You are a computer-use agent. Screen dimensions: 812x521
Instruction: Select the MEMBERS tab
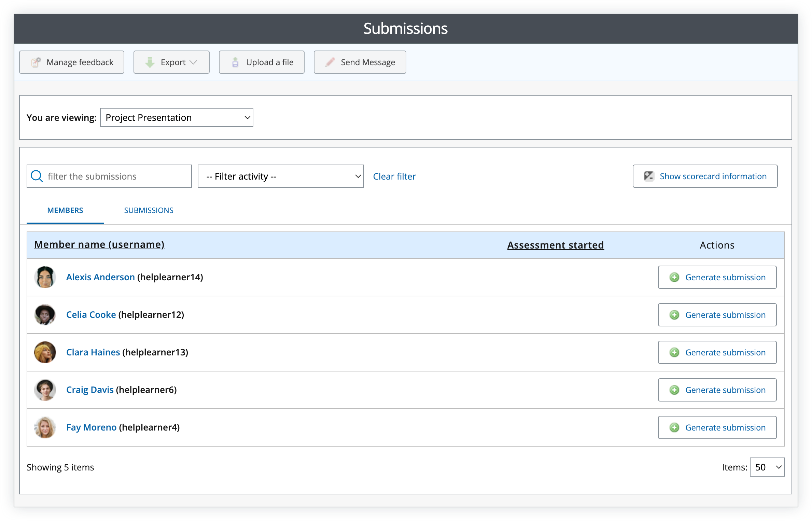(65, 210)
